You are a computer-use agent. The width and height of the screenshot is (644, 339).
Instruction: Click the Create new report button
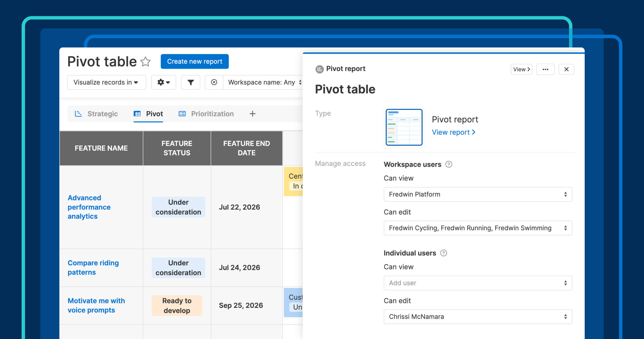pos(194,61)
